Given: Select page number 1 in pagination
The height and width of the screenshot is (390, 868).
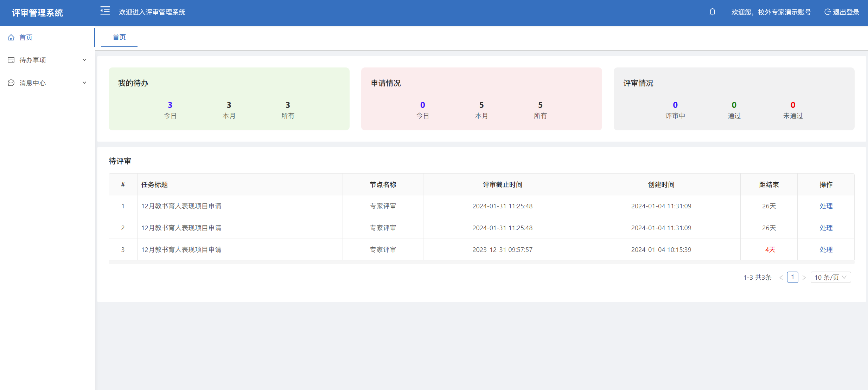Looking at the screenshot, I should coord(792,277).
